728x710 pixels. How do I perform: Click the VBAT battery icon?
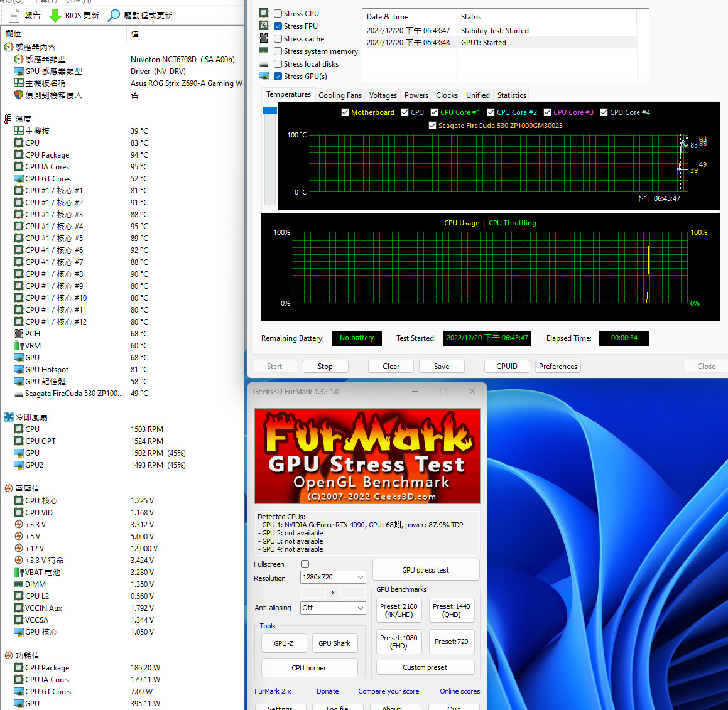click(x=19, y=572)
